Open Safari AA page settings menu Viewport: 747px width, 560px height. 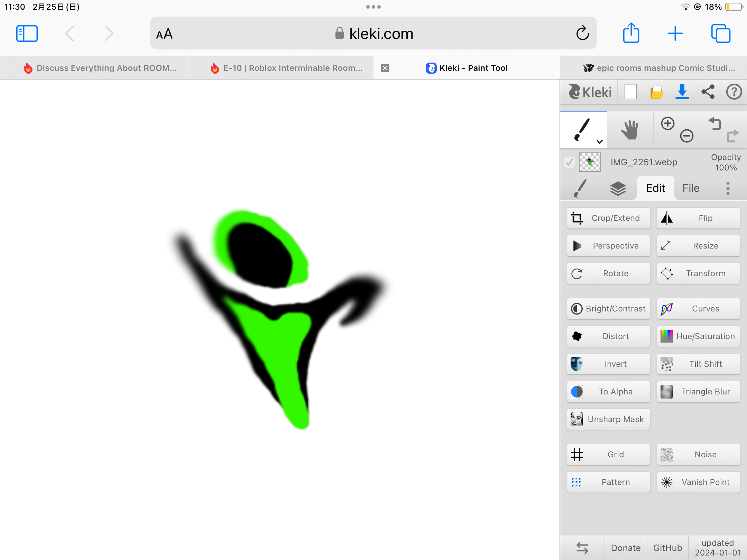tap(164, 34)
